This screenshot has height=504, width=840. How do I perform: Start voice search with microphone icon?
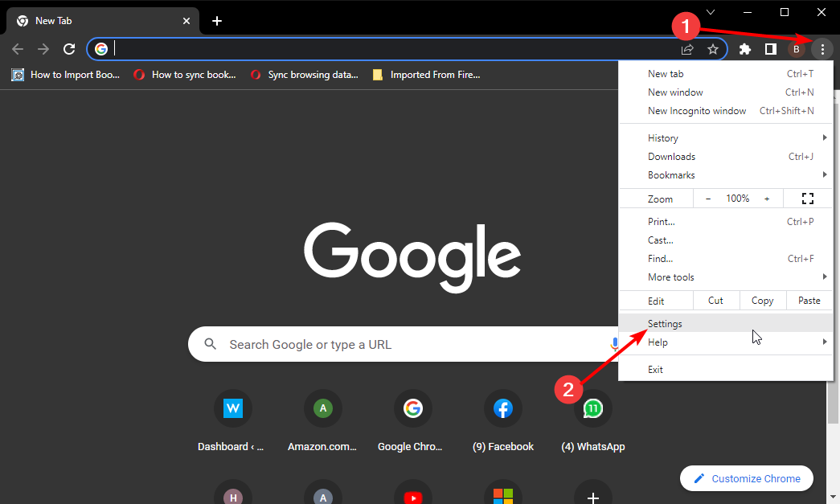614,344
